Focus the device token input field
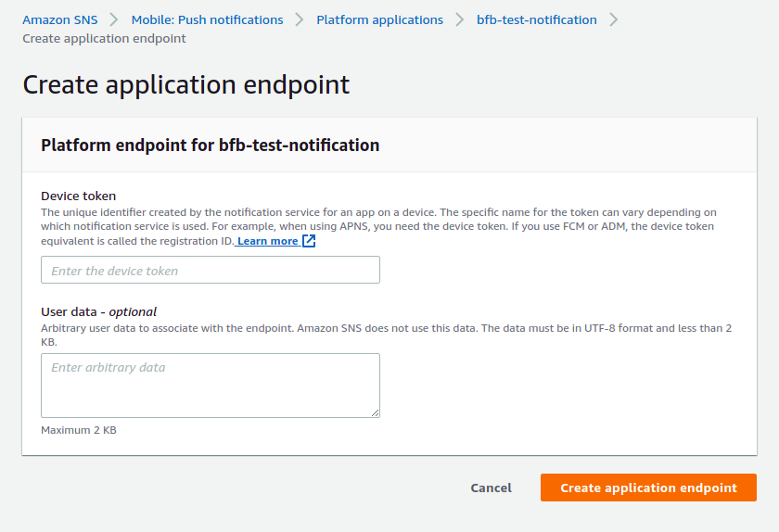 click(211, 271)
